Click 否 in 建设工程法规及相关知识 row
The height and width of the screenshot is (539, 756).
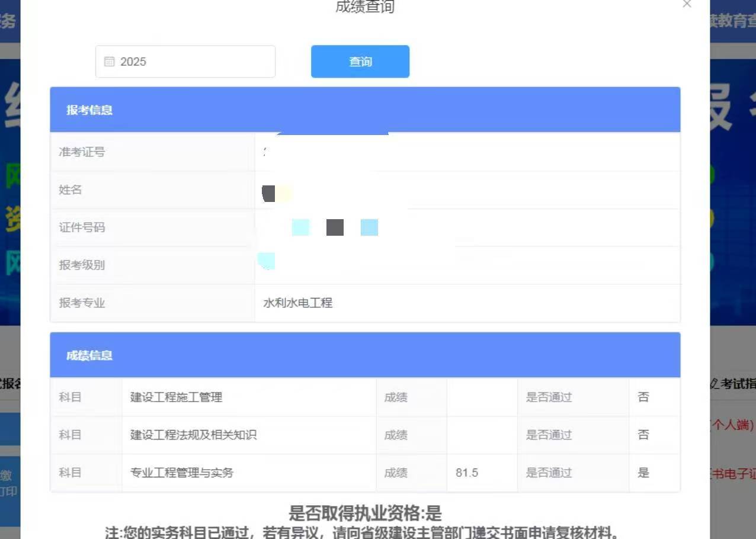[643, 435]
